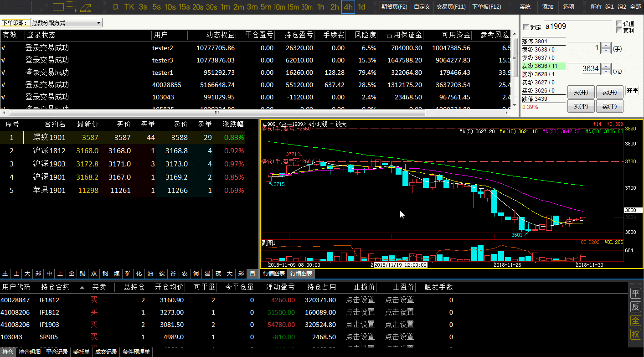Select the eraser tool in toolbar
This screenshot has height=357, width=644.
[86, 7]
